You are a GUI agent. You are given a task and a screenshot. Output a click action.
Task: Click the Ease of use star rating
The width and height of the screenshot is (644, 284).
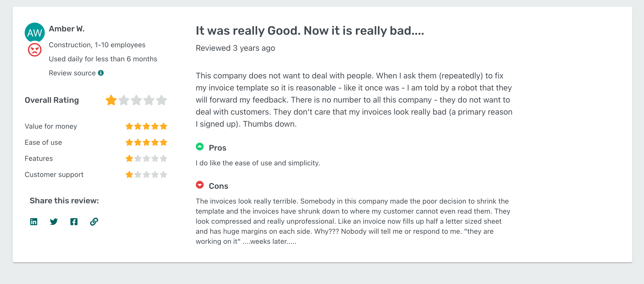point(146,142)
